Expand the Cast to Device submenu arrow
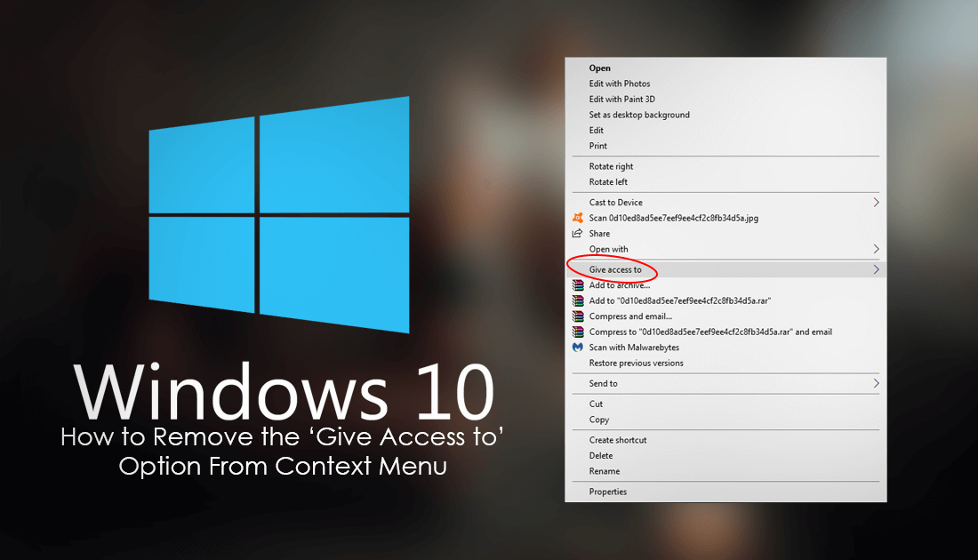This screenshot has height=560, width=978. tap(876, 202)
